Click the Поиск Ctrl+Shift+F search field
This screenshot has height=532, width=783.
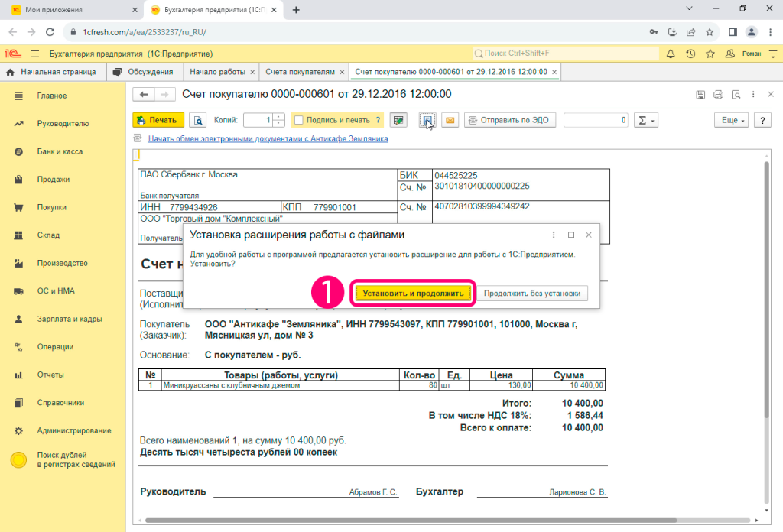565,54
